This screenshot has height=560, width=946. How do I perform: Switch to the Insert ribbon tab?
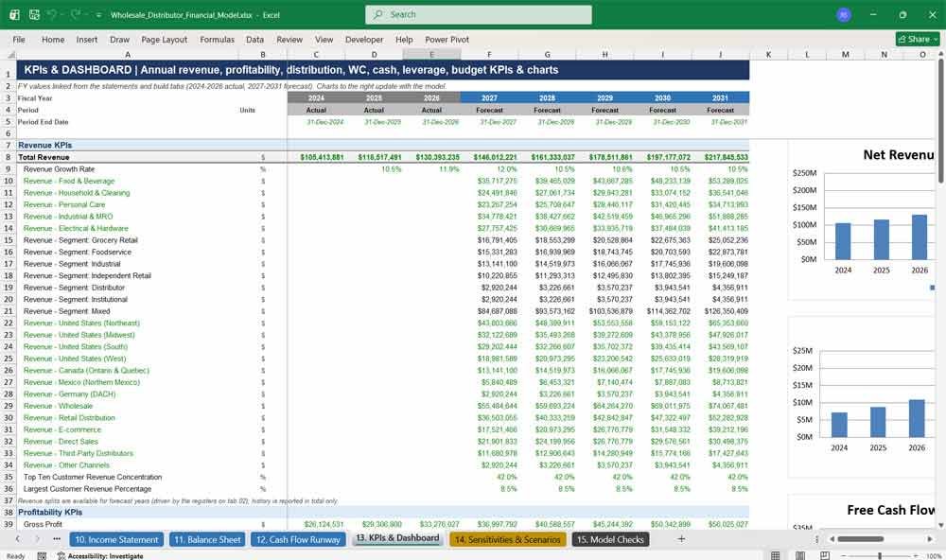87,39
